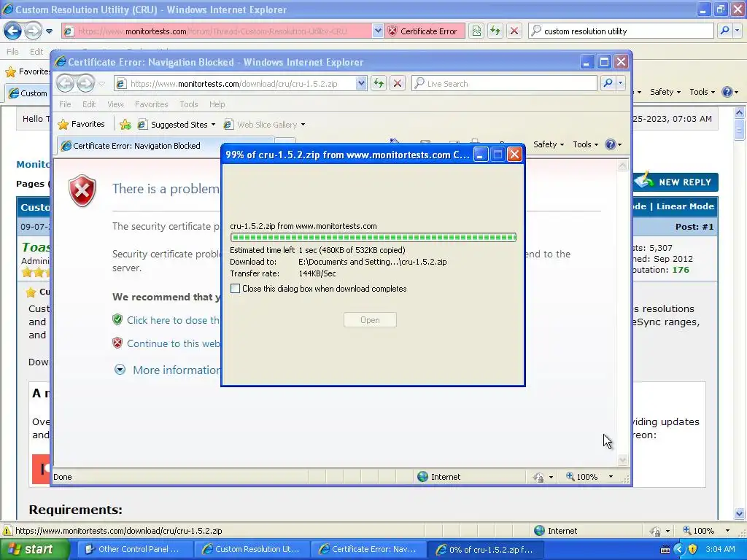747x560 pixels.
Task: Open Tools menu in outer IE window
Action: click(703, 92)
